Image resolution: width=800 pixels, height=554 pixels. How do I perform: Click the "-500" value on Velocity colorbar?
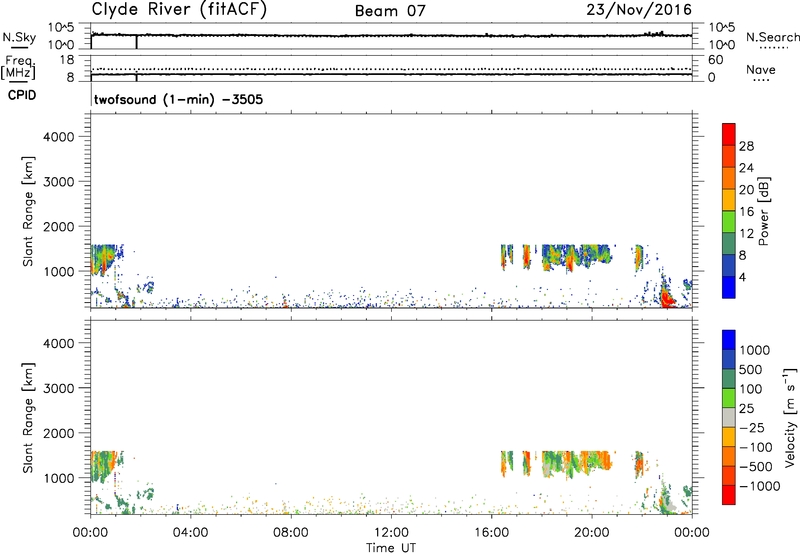(756, 467)
